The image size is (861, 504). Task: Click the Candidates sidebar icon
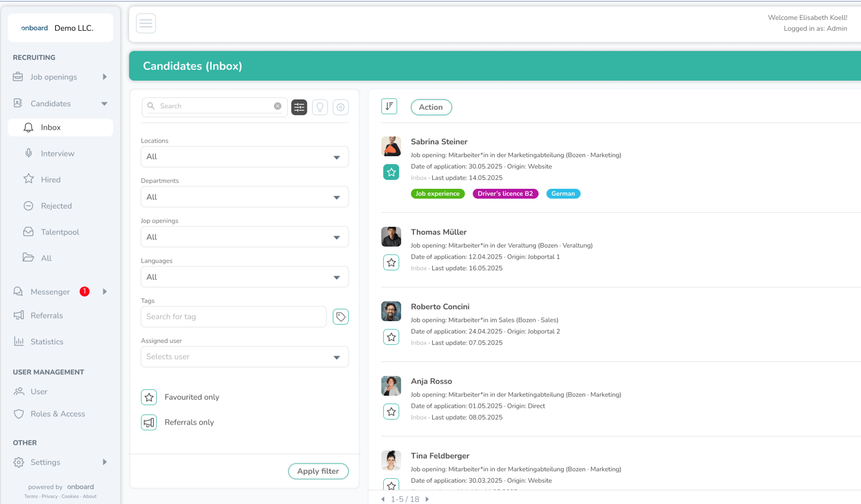[18, 103]
